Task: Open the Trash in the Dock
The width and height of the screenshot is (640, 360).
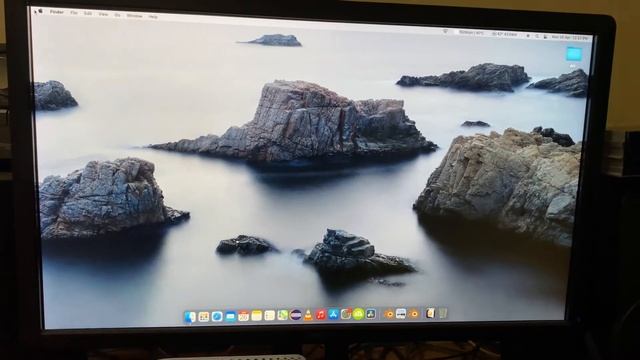Action: (443, 313)
